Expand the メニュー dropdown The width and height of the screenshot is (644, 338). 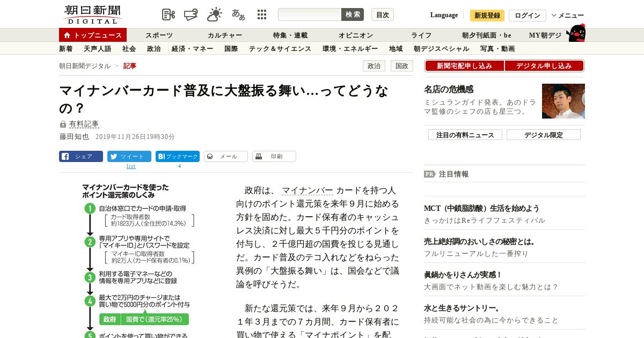(x=567, y=16)
